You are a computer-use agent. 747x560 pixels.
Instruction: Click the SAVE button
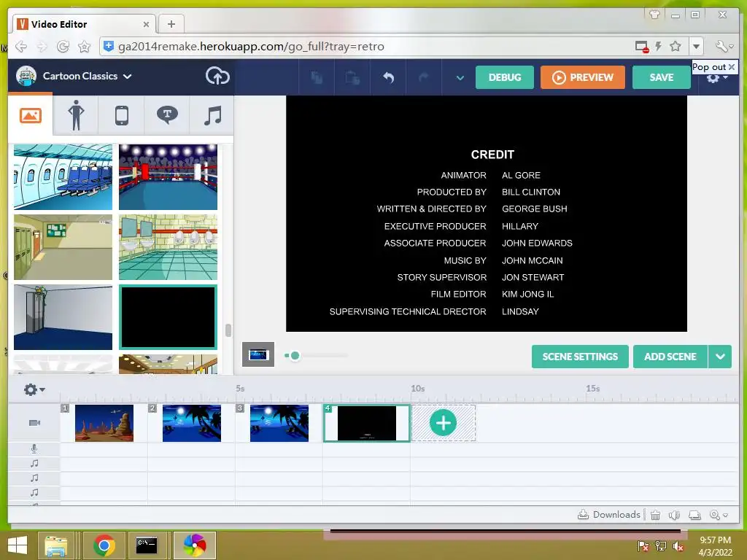point(661,77)
